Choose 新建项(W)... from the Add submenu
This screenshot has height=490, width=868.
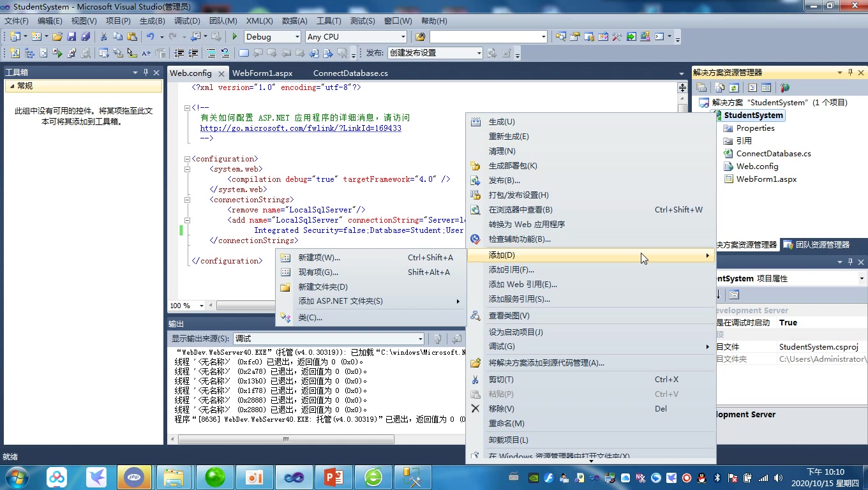(x=370, y=258)
